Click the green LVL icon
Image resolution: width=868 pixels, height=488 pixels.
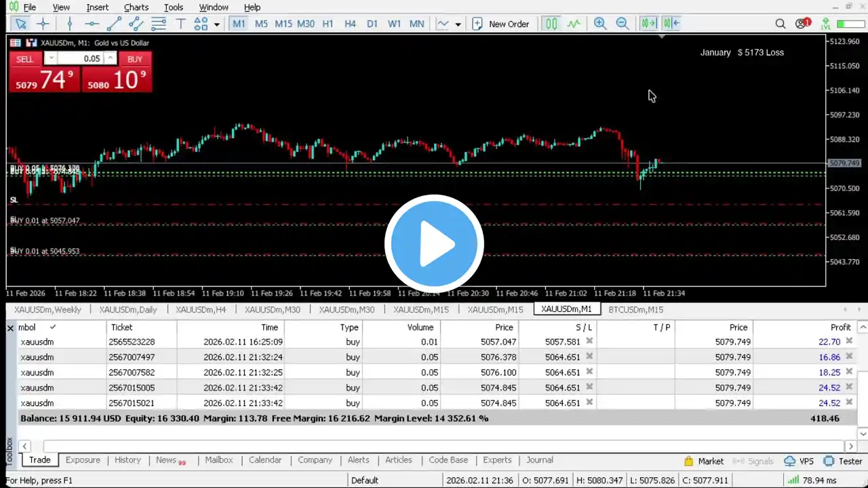(x=826, y=24)
